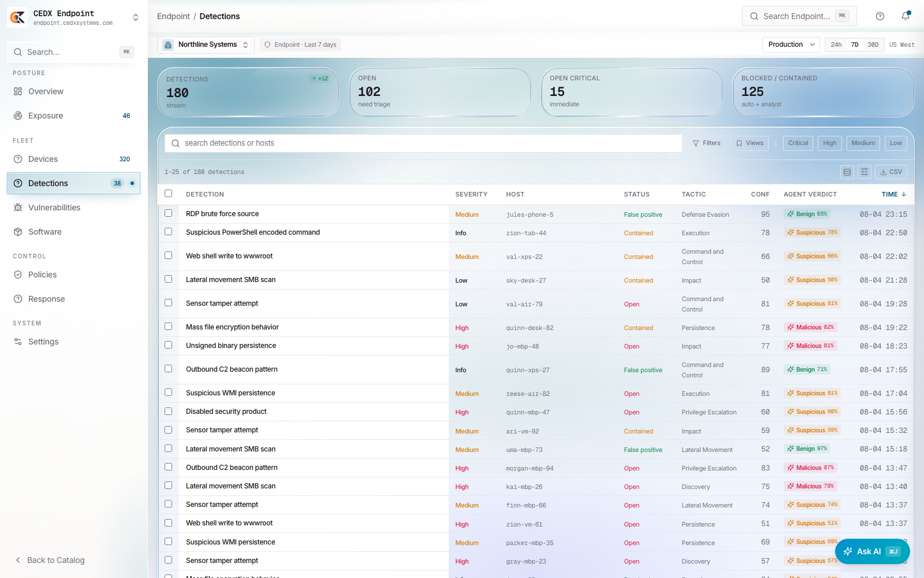Click the Views bookmark icon
The image size is (924, 578).
[x=739, y=143]
